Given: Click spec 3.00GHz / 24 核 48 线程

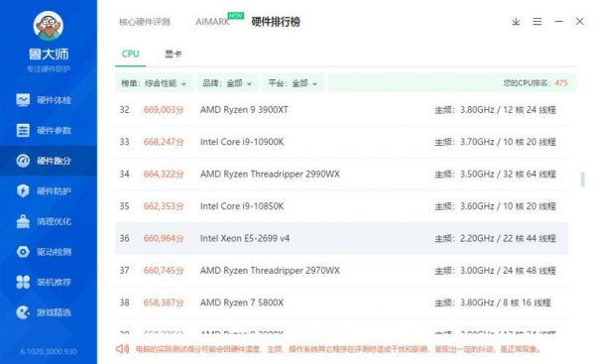Looking at the screenshot, I should [508, 271].
